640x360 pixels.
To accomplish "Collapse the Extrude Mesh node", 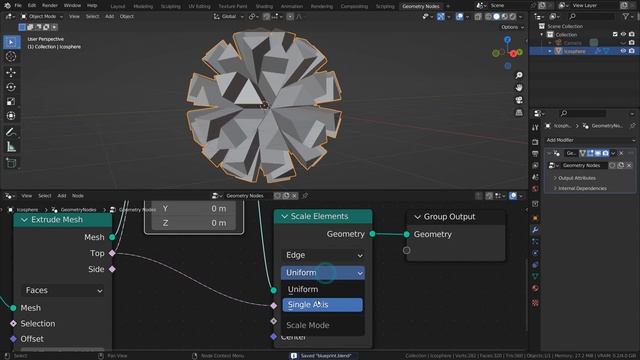I will [x=24, y=220].
